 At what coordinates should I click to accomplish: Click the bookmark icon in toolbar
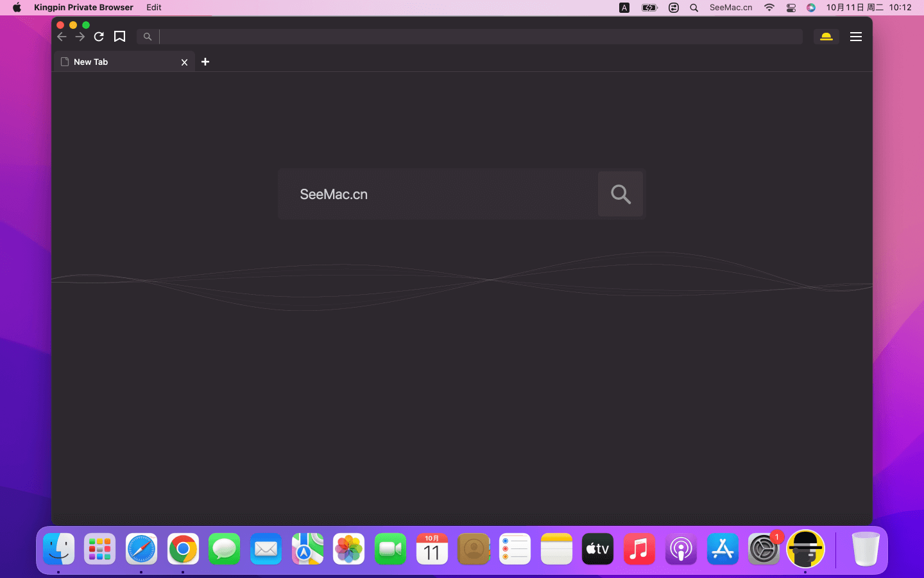point(119,37)
